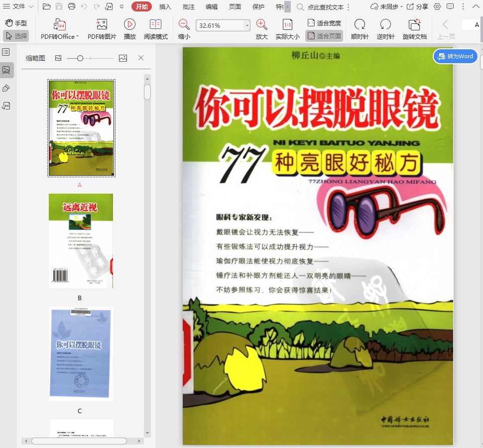483x448 pixels.
Task: Select the 选择 selection tool
Action: [16, 36]
